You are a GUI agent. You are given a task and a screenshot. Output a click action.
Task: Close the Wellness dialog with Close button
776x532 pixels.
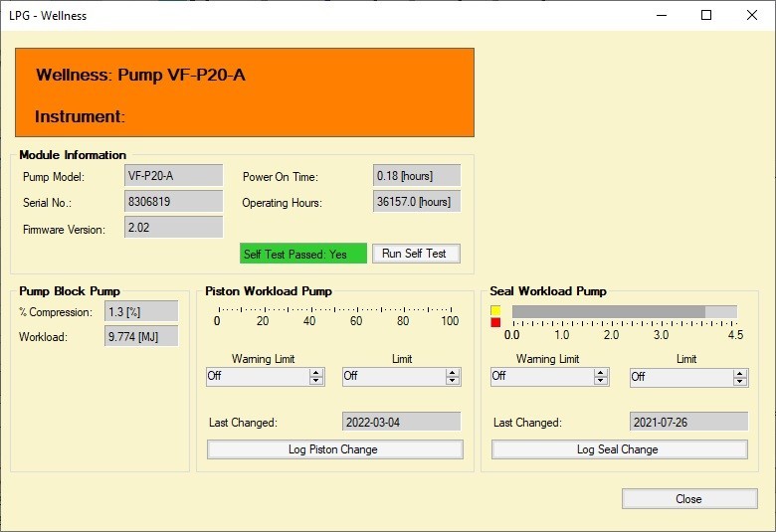click(x=688, y=499)
